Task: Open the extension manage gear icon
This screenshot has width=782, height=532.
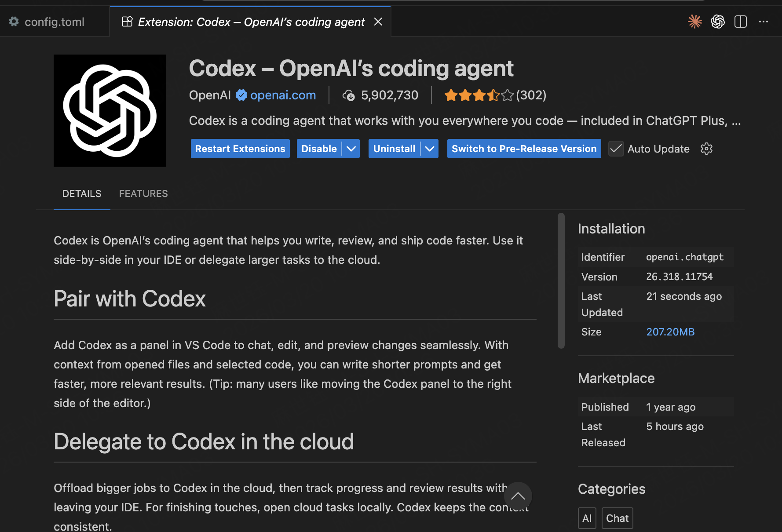Action: (x=706, y=149)
